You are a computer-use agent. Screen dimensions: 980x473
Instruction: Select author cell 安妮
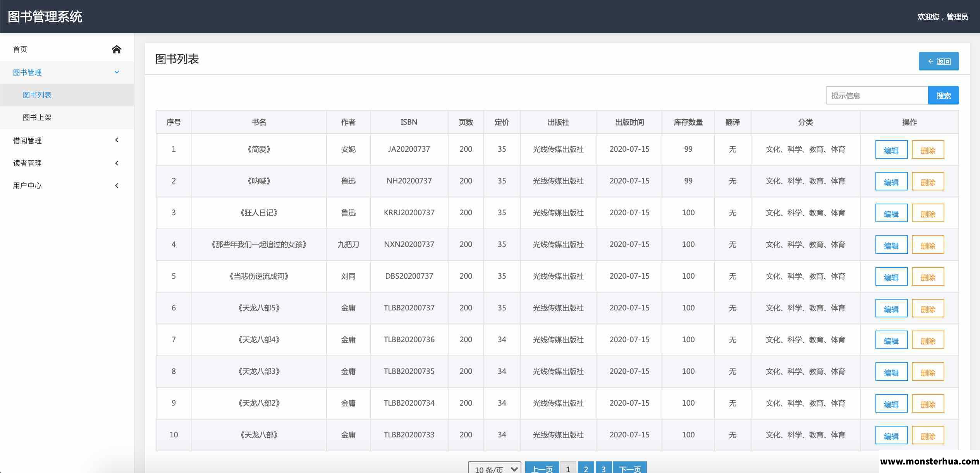(348, 149)
